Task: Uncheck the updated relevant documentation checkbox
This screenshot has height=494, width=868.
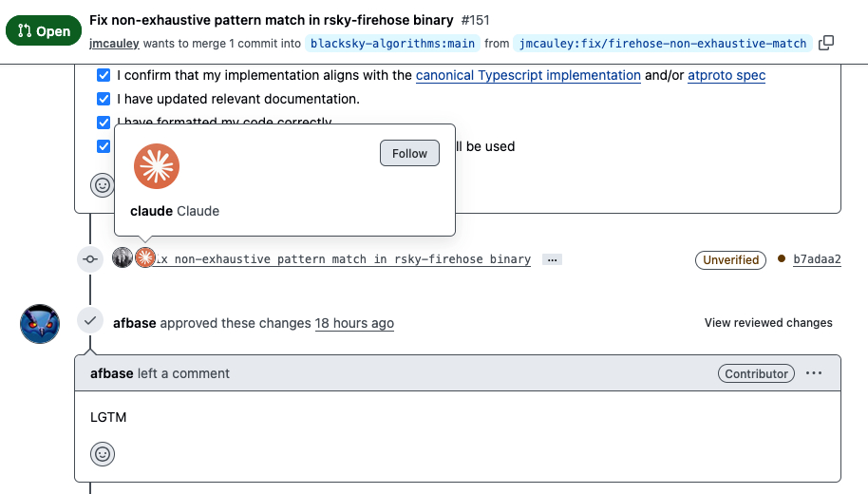Action: pos(104,99)
